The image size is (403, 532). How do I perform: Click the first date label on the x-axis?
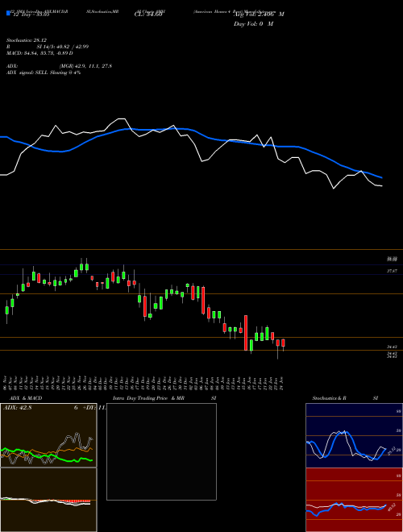[5, 382]
